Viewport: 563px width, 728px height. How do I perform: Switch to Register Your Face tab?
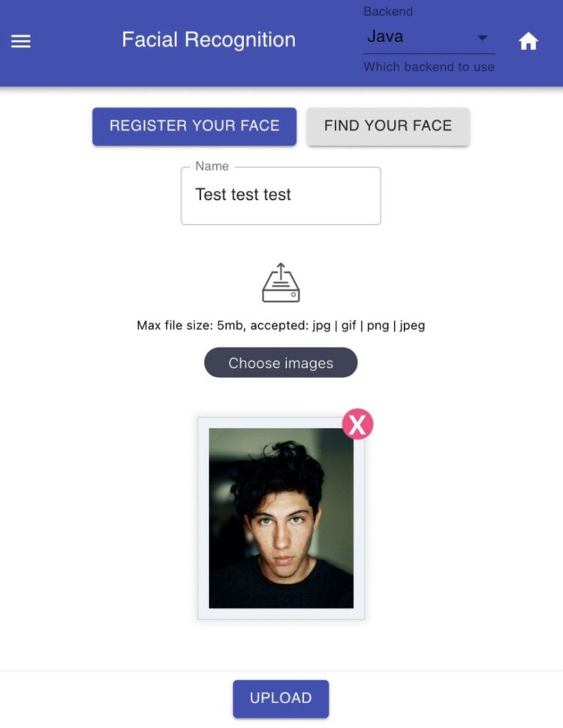194,126
